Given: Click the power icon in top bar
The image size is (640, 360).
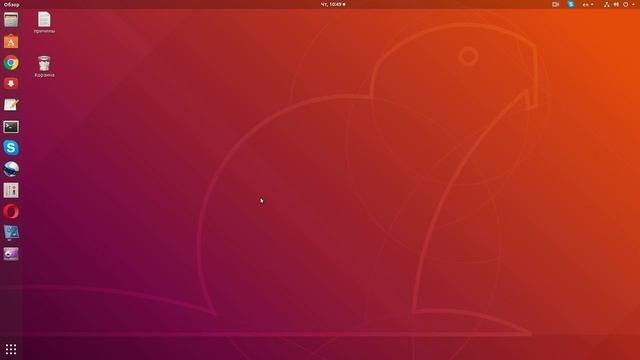Looking at the screenshot, I should (x=625, y=4).
